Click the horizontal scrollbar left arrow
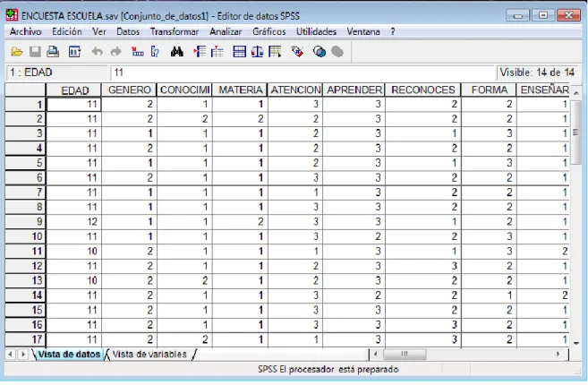588x385 pixels. [375, 354]
